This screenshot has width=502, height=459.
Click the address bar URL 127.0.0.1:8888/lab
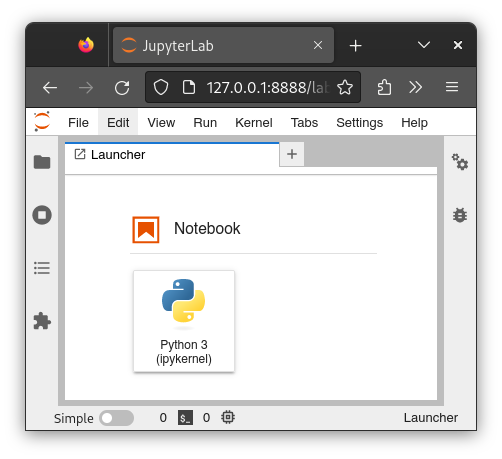[268, 88]
